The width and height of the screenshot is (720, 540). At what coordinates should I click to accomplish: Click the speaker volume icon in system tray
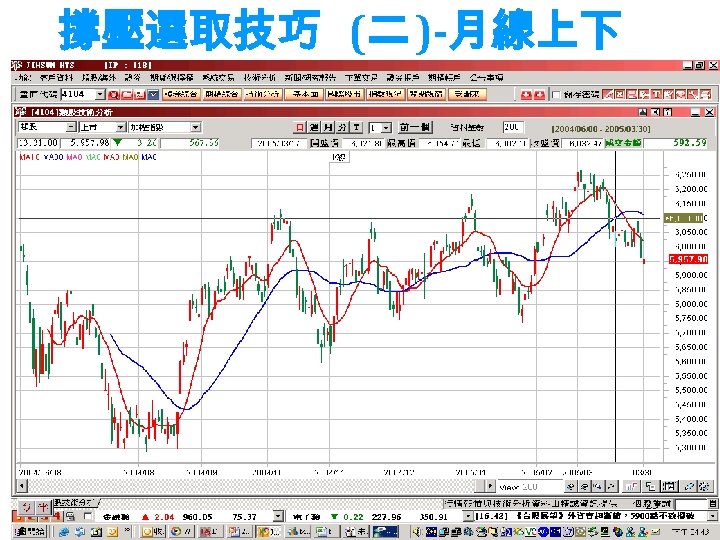click(418, 532)
